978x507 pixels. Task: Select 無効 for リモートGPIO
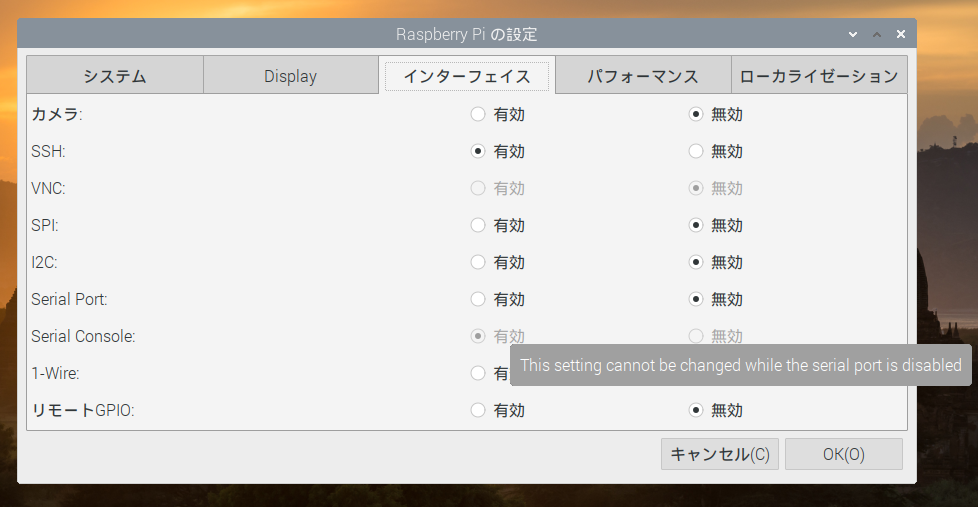(x=696, y=411)
